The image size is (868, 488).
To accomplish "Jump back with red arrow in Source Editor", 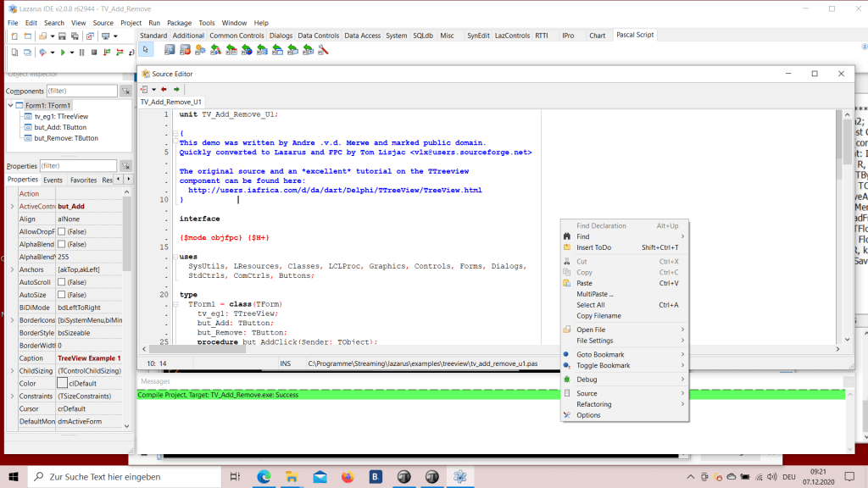I will click(x=164, y=89).
